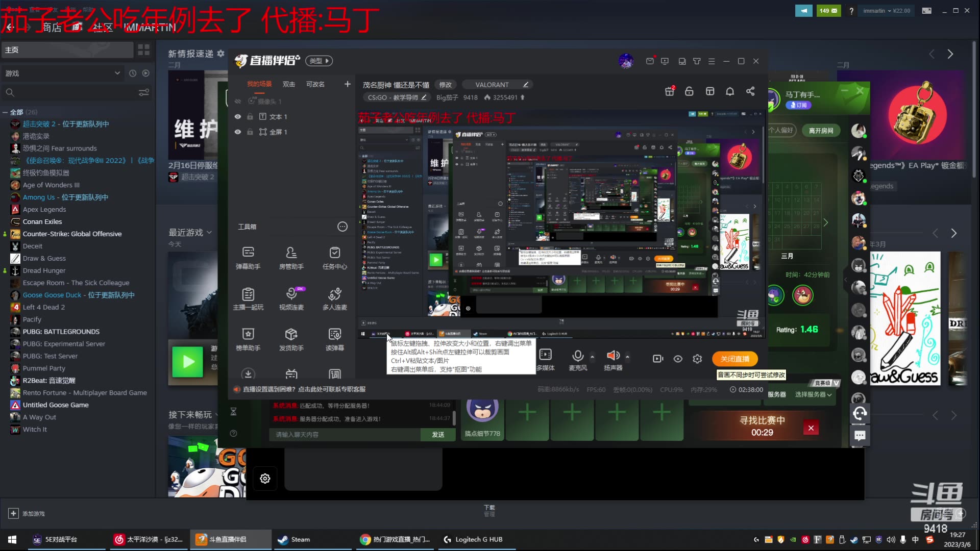
Task: Click the chat input field 请输入聊天内容
Action: click(x=345, y=435)
